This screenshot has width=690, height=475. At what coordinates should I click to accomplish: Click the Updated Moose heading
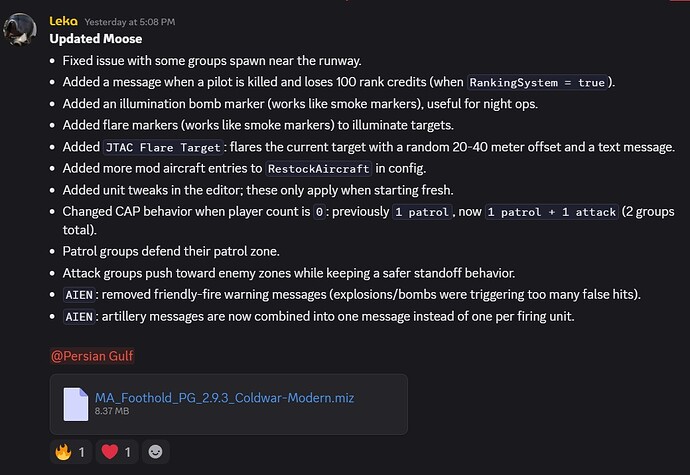pyautogui.click(x=95, y=39)
